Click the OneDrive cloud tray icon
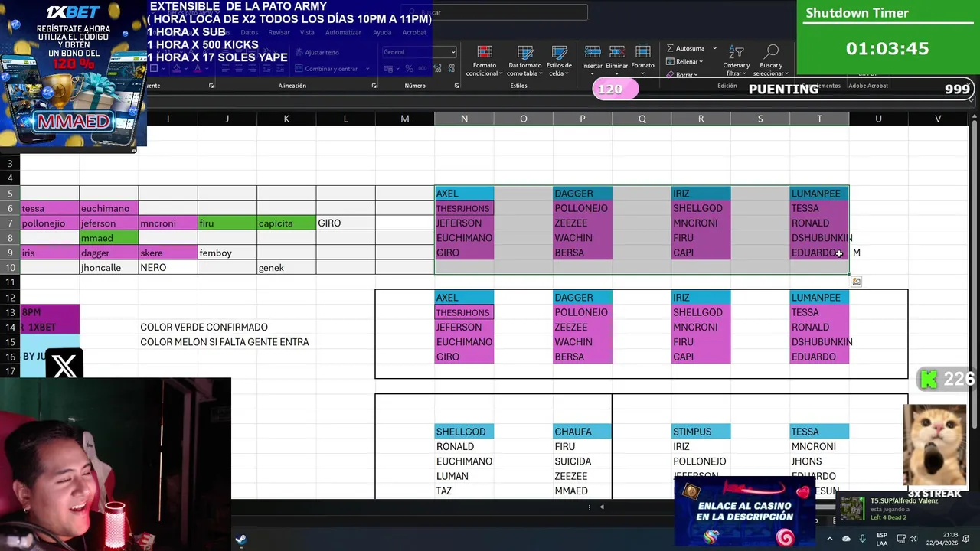The width and height of the screenshot is (980, 551). [846, 539]
